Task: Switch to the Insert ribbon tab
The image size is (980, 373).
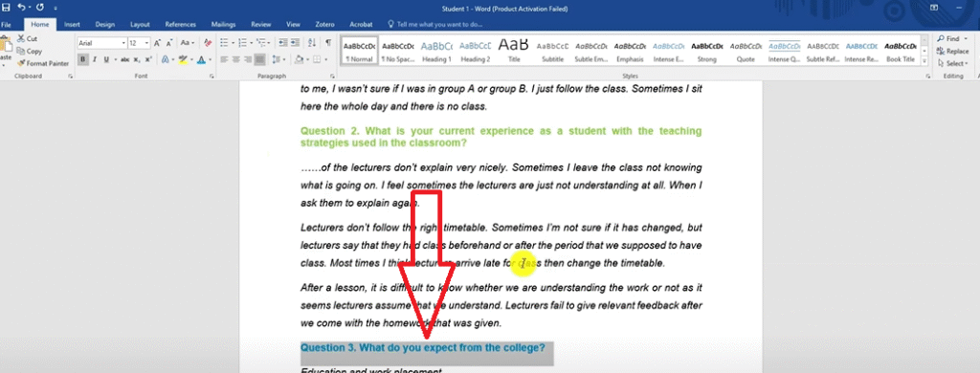Action: (x=72, y=24)
